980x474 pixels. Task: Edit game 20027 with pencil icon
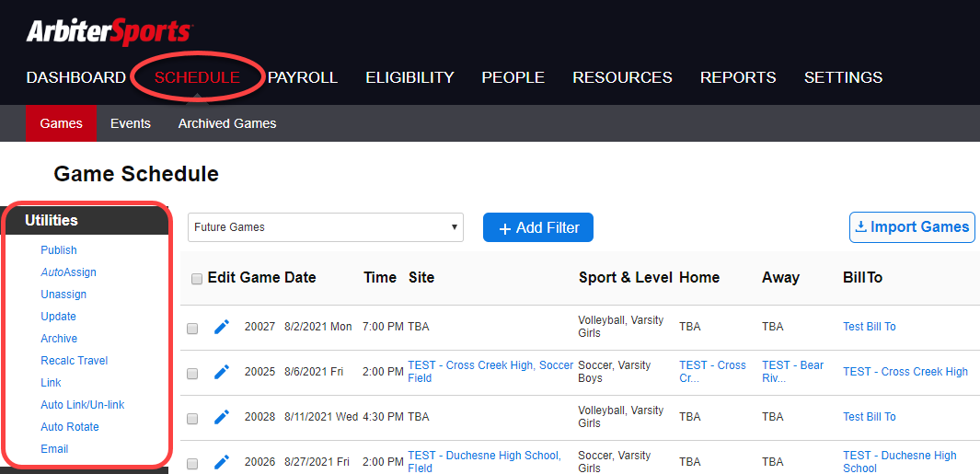(222, 327)
